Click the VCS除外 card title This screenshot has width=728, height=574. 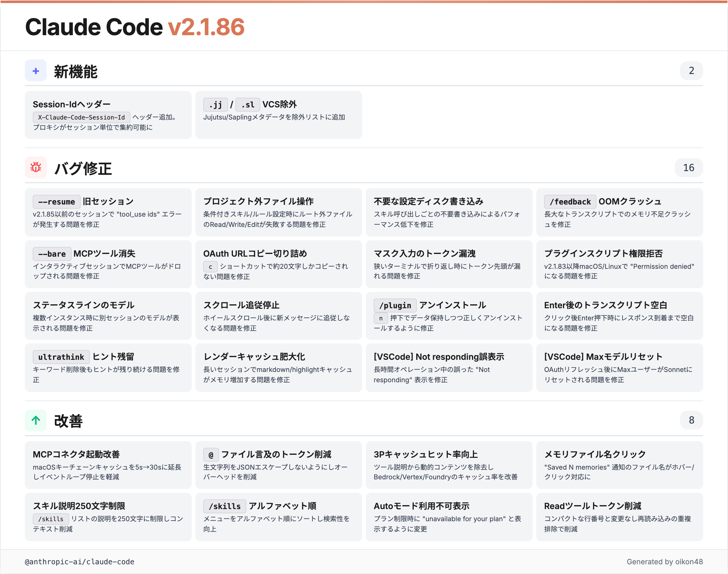click(279, 105)
